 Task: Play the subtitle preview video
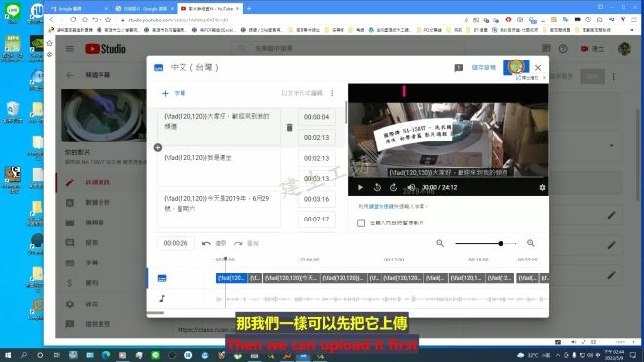[x=360, y=187]
